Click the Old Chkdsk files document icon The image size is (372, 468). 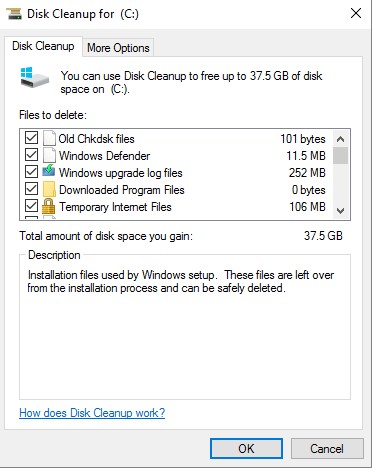tap(49, 138)
